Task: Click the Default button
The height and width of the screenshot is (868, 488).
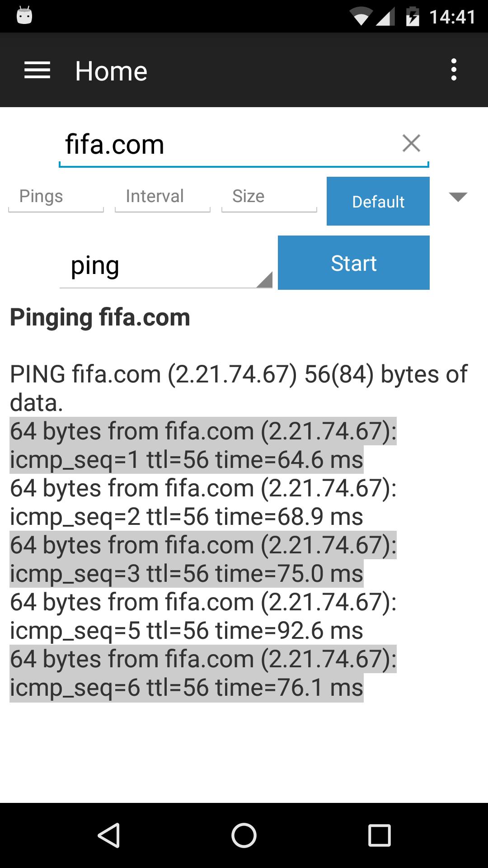Action: [x=378, y=201]
